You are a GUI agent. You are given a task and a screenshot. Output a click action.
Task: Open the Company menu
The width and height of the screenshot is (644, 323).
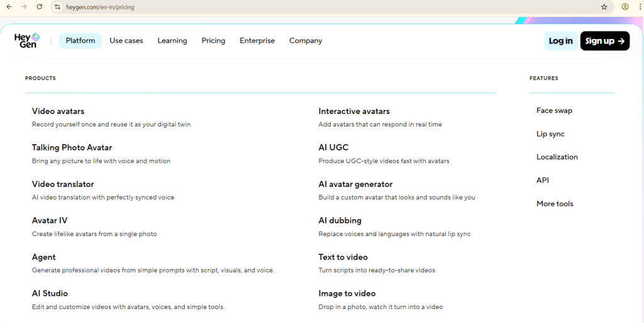coord(305,41)
